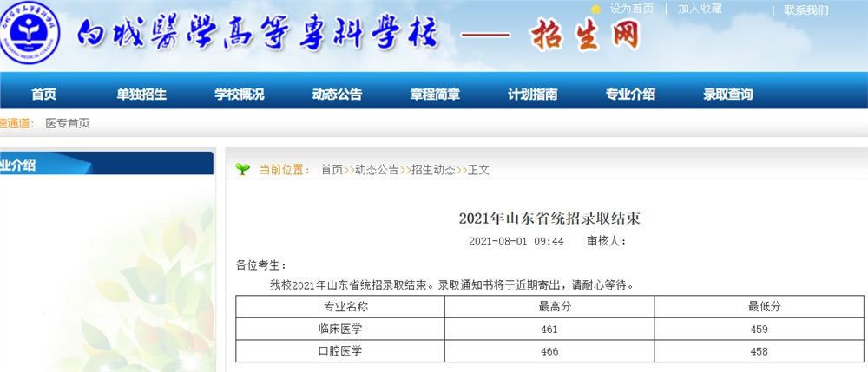Image resolution: width=868 pixels, height=372 pixels.
Task: Click 设为首页 link
Action: pyautogui.click(x=632, y=9)
